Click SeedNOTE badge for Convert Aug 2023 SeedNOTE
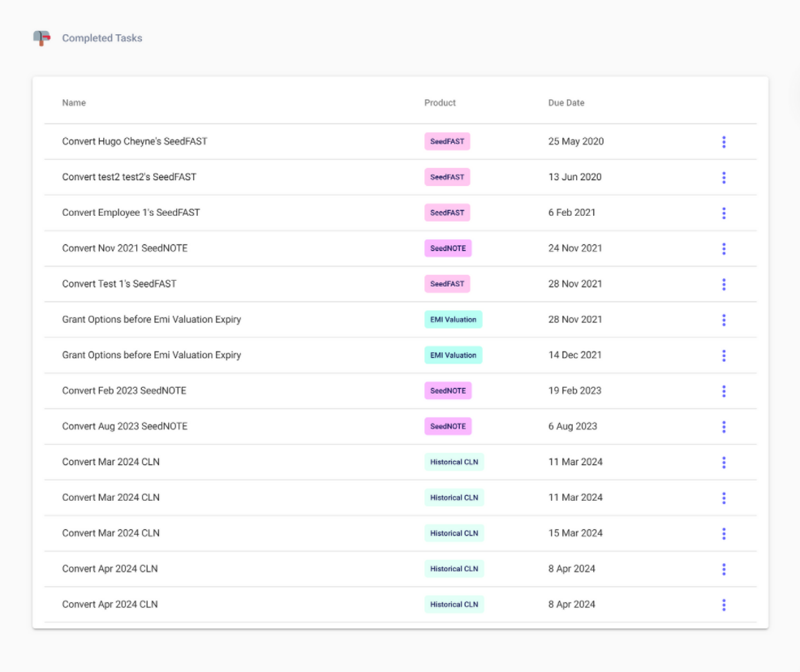The height and width of the screenshot is (672, 800). coord(448,427)
